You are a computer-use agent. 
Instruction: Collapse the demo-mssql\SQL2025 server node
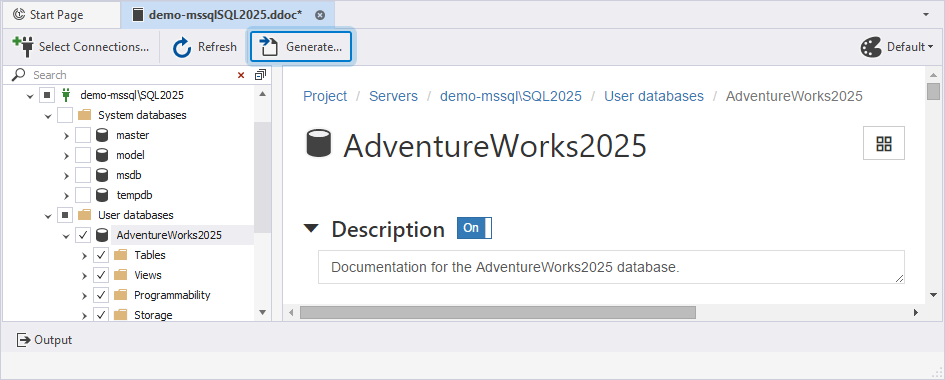[30, 96]
